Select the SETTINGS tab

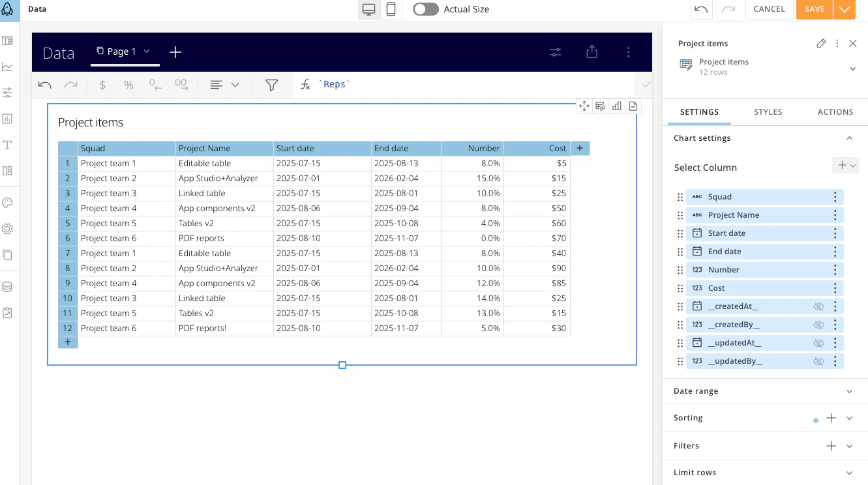(x=699, y=112)
